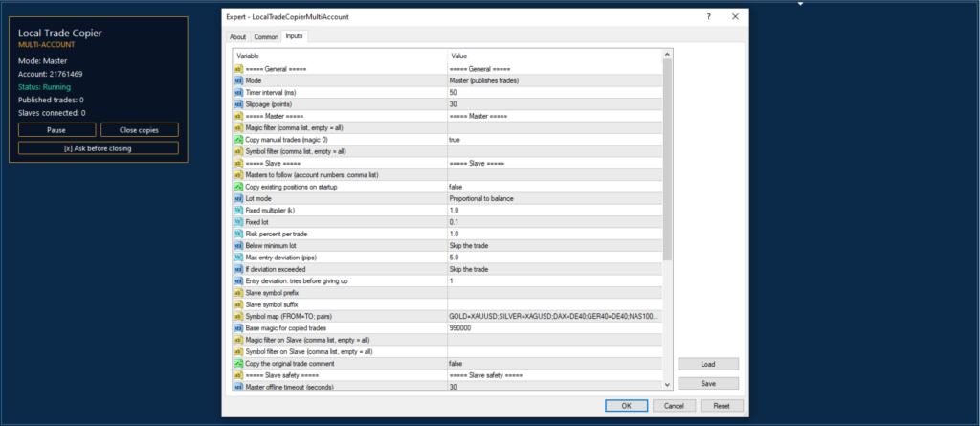Click the inputs list vertical scrollbar thumb

tap(667, 160)
